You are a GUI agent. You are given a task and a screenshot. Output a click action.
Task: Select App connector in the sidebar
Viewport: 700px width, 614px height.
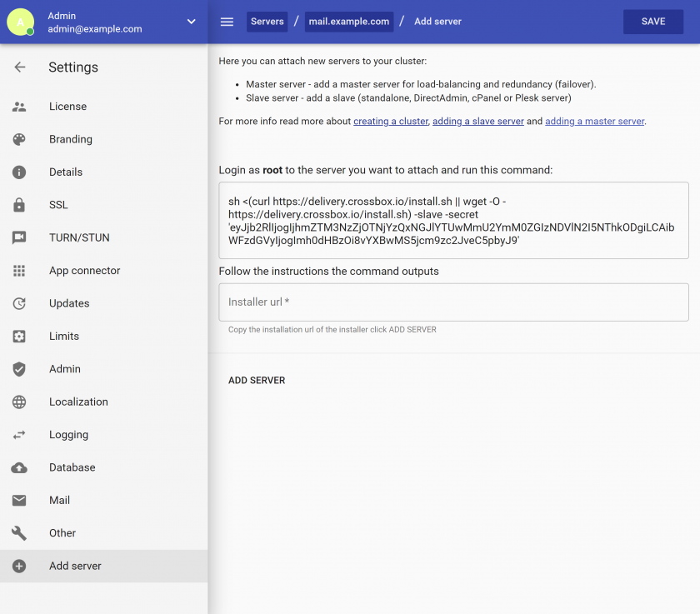pyautogui.click(x=103, y=271)
